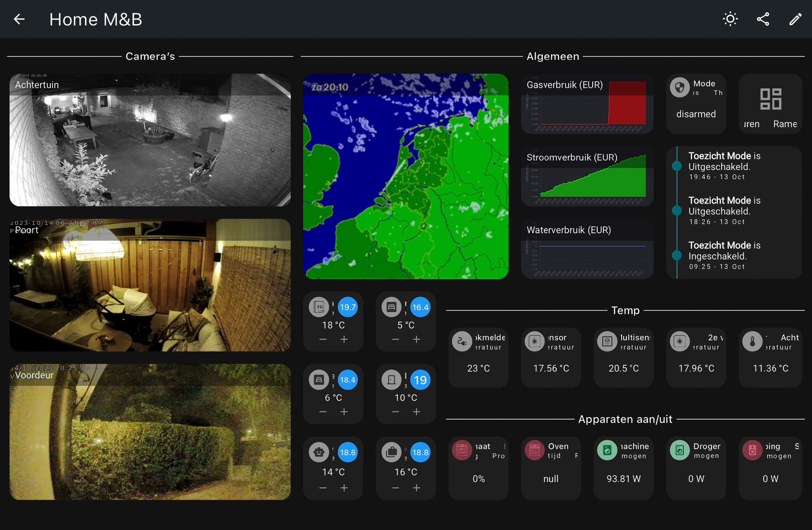Select the timeline dot for 18:26 - 13 Oct

[x=677, y=210]
